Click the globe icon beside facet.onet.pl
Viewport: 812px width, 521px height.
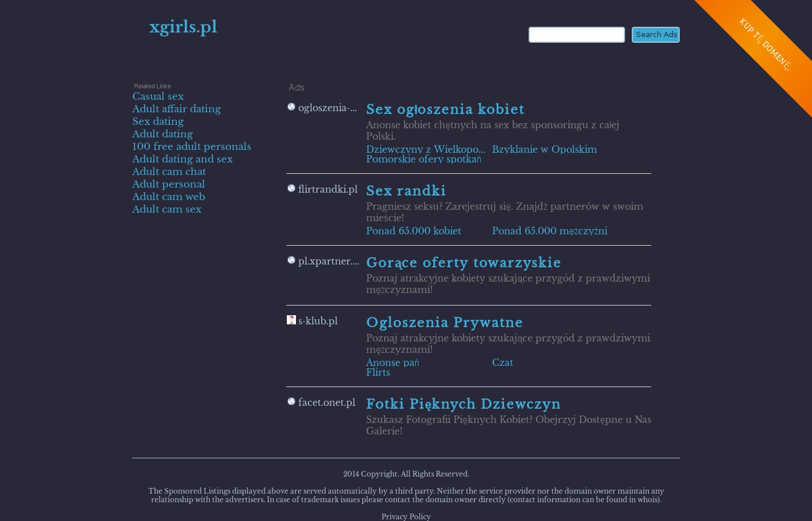(x=291, y=402)
